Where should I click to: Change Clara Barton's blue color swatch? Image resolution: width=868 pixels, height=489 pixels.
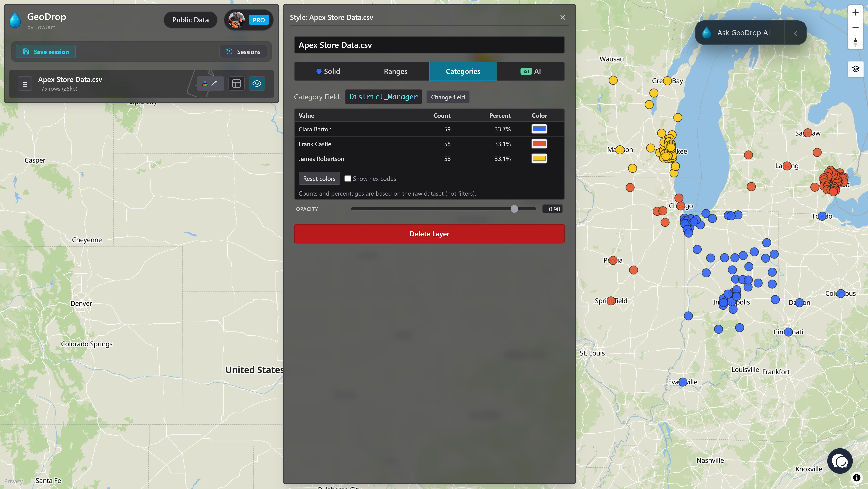[539, 129]
